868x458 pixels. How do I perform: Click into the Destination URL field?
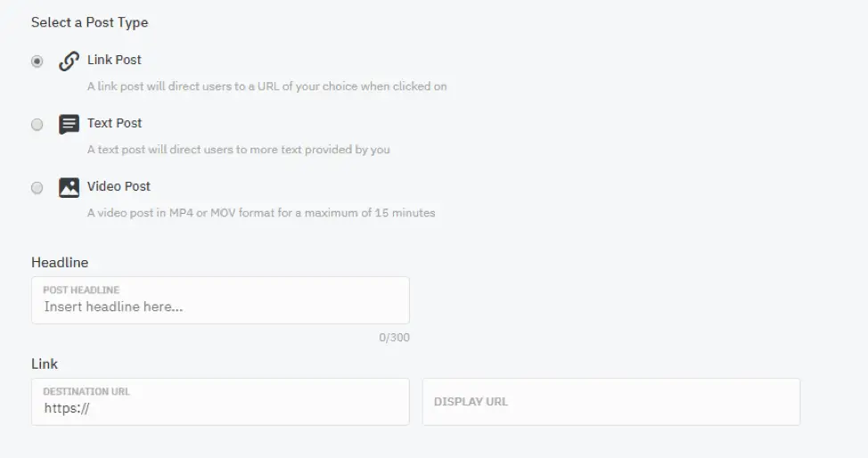(220, 402)
